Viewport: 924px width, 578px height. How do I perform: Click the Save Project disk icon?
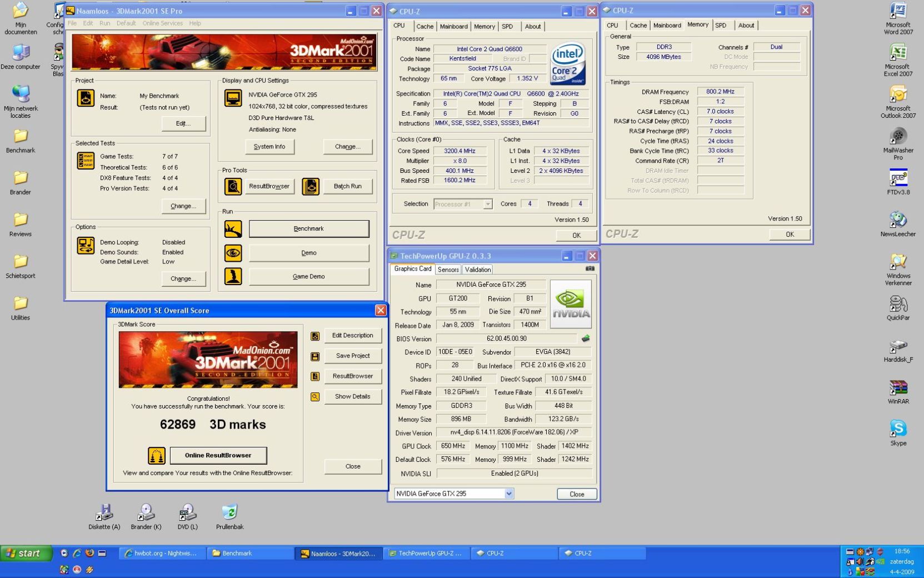(315, 356)
